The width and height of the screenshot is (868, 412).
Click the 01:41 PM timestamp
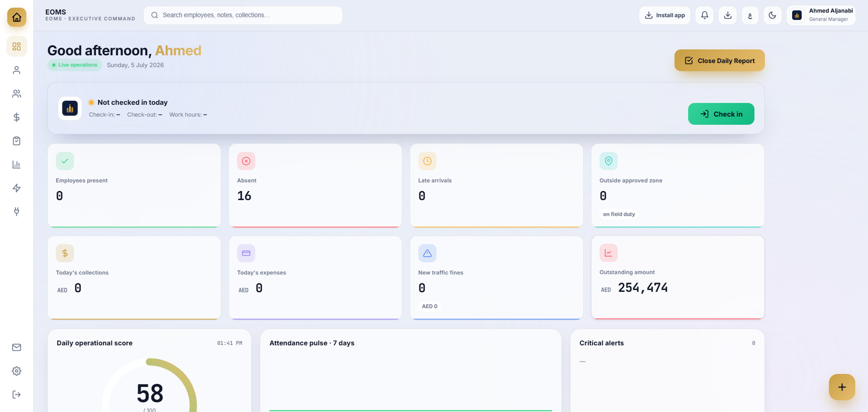[229, 343]
